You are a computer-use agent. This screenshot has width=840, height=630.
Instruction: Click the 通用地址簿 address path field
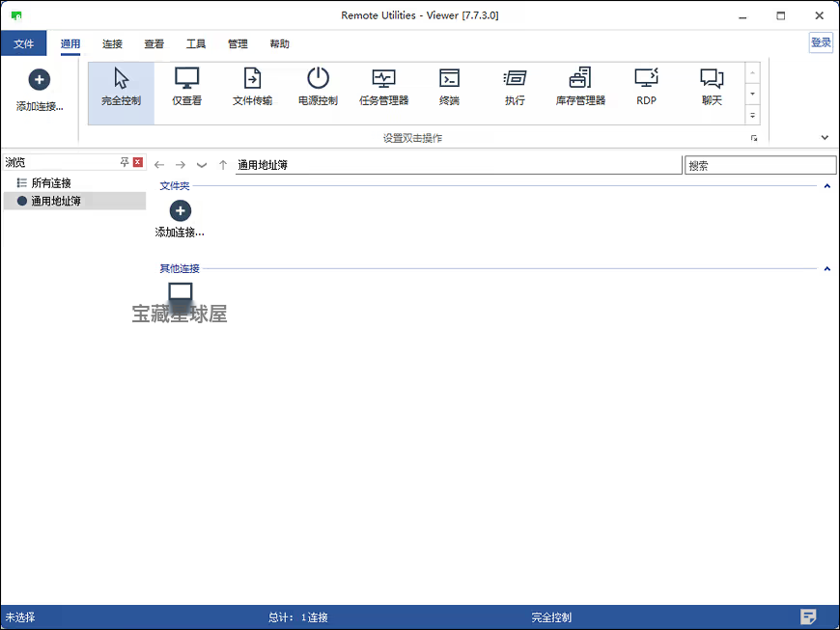point(459,165)
